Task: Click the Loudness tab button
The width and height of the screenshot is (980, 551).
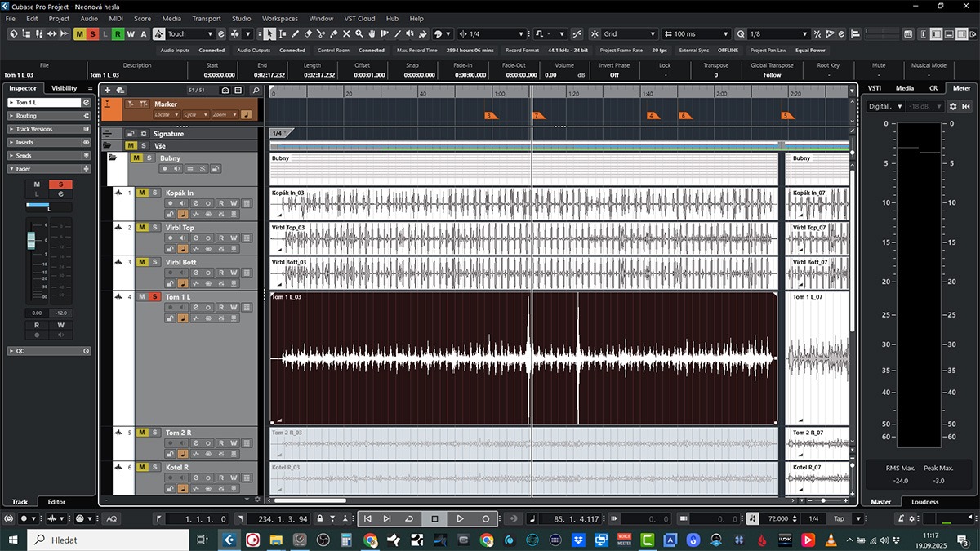Action: click(x=924, y=502)
